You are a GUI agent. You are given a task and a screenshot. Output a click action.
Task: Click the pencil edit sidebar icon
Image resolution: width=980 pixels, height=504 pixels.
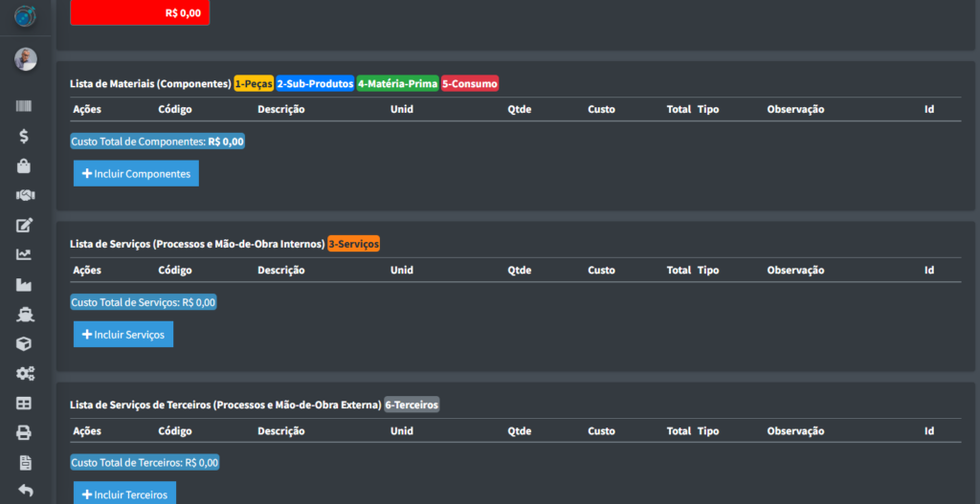tap(25, 225)
